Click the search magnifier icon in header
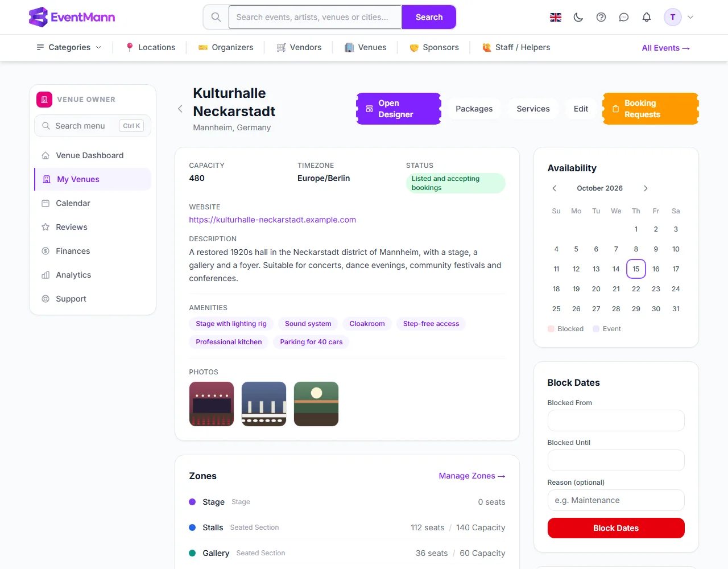Screen dimensions: 728x569 click(x=216, y=17)
